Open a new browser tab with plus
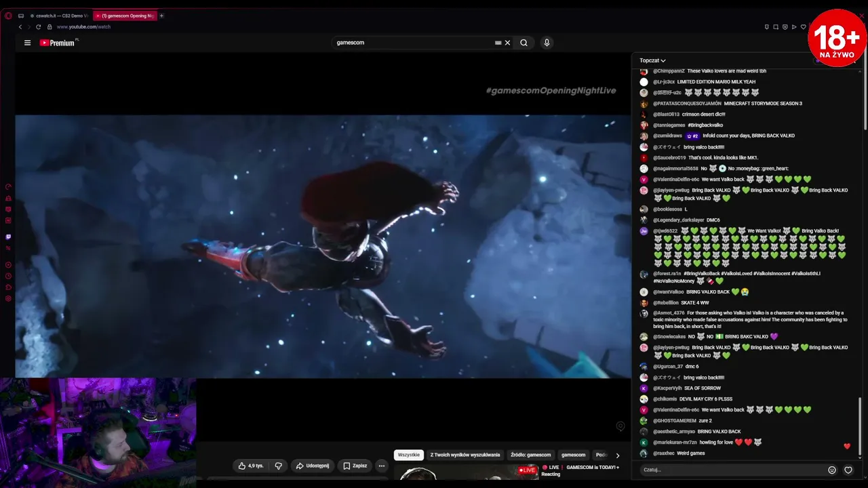Screen dimensions: 868x488 click(x=161, y=16)
